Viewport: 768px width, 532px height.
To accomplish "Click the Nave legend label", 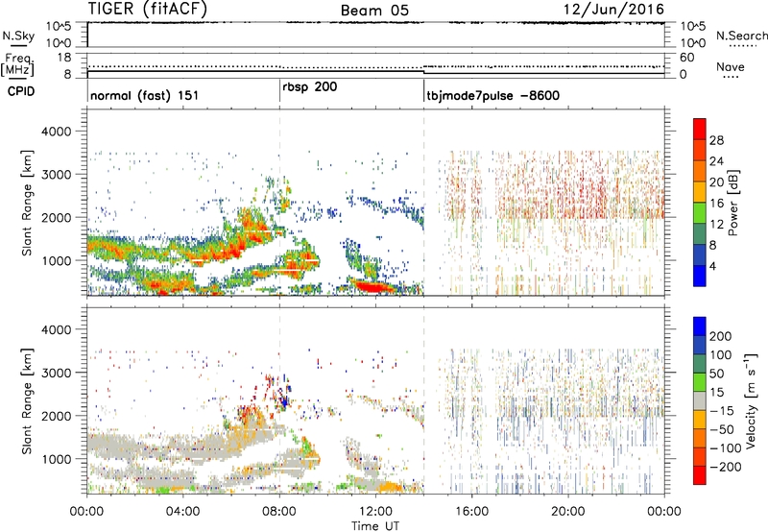I will [x=731, y=67].
